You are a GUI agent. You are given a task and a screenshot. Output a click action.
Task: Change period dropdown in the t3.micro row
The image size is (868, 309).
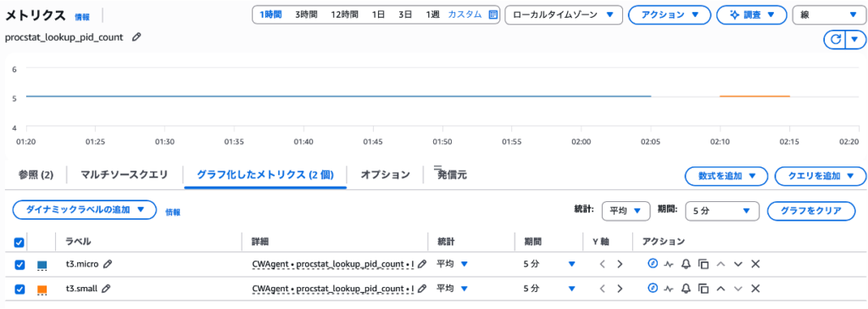click(x=549, y=264)
